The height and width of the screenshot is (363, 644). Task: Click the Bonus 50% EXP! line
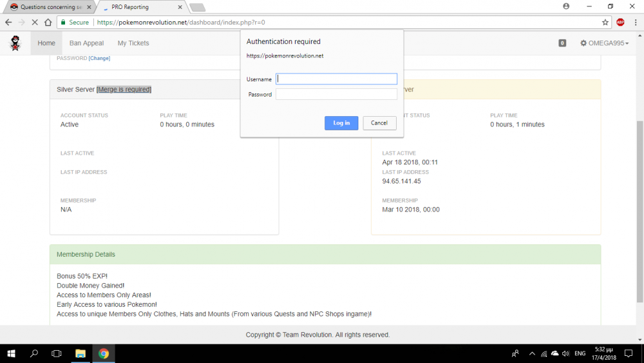pos(82,276)
